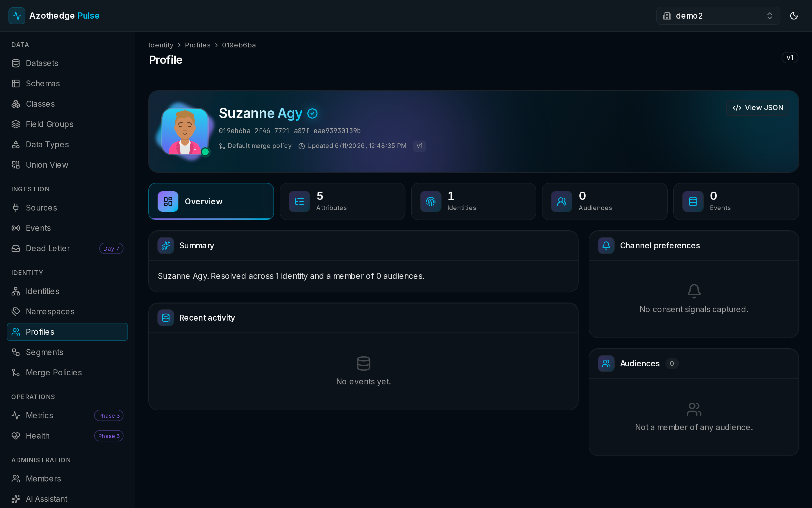Open Union View page

(67, 165)
